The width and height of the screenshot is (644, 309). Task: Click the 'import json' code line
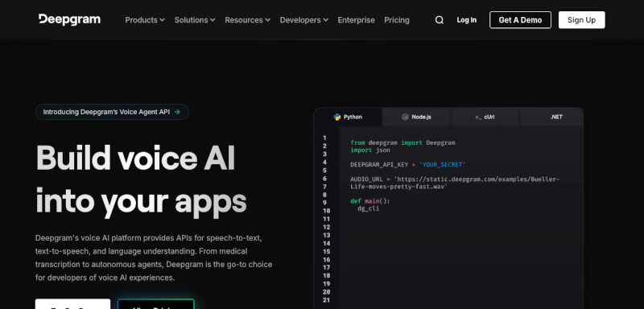(370, 150)
